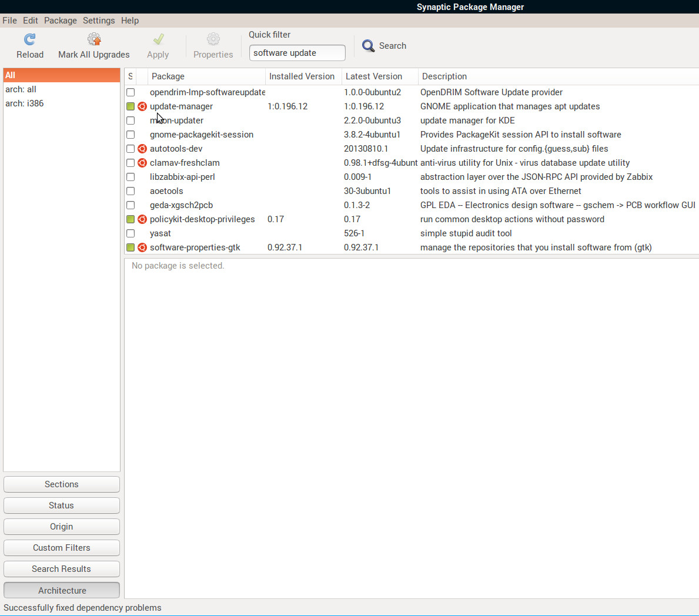Viewport: 699px width, 616px height.
Task: Click the Quick filter text field
Action: (x=297, y=53)
